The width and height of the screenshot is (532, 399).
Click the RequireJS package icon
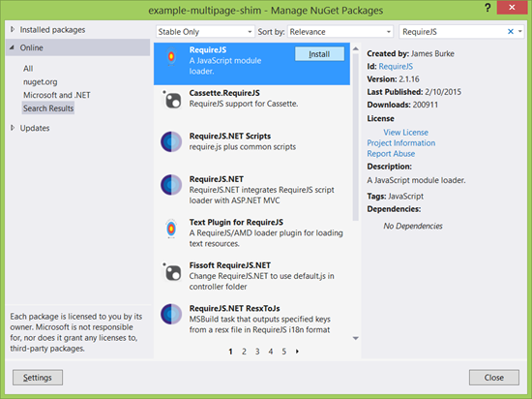click(x=171, y=56)
